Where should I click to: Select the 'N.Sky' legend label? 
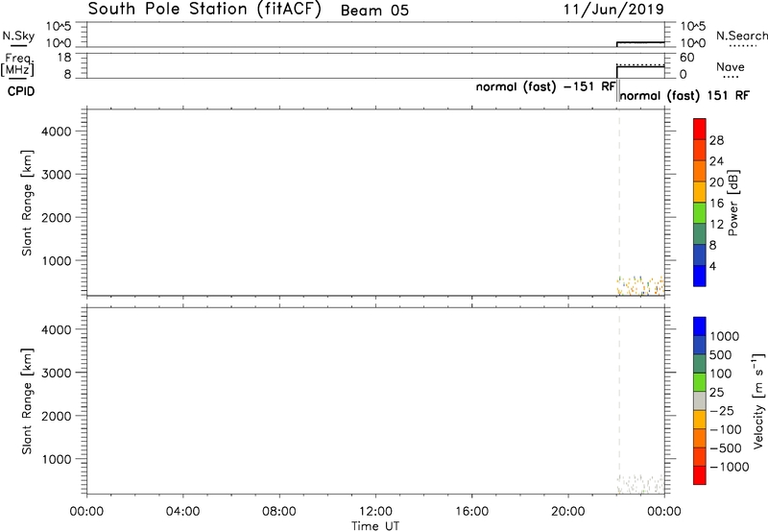tap(18, 36)
